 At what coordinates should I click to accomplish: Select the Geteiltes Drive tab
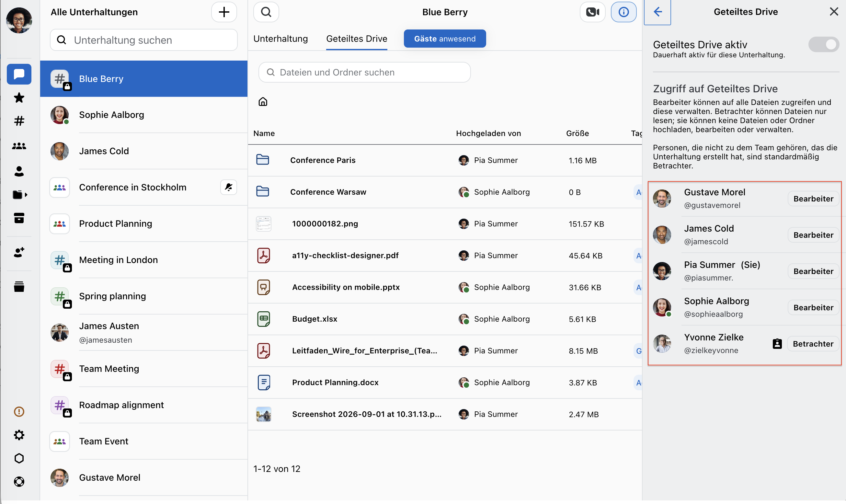coord(357,39)
